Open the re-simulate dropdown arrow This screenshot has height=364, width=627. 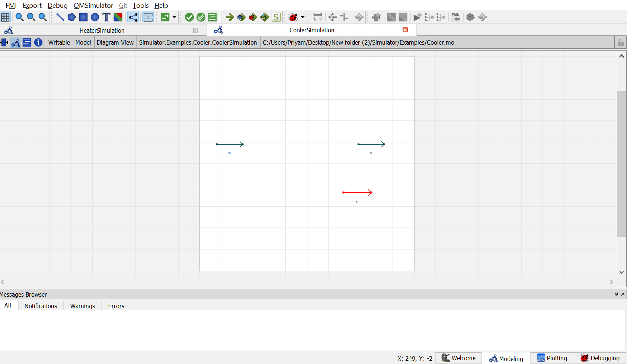coord(174,17)
